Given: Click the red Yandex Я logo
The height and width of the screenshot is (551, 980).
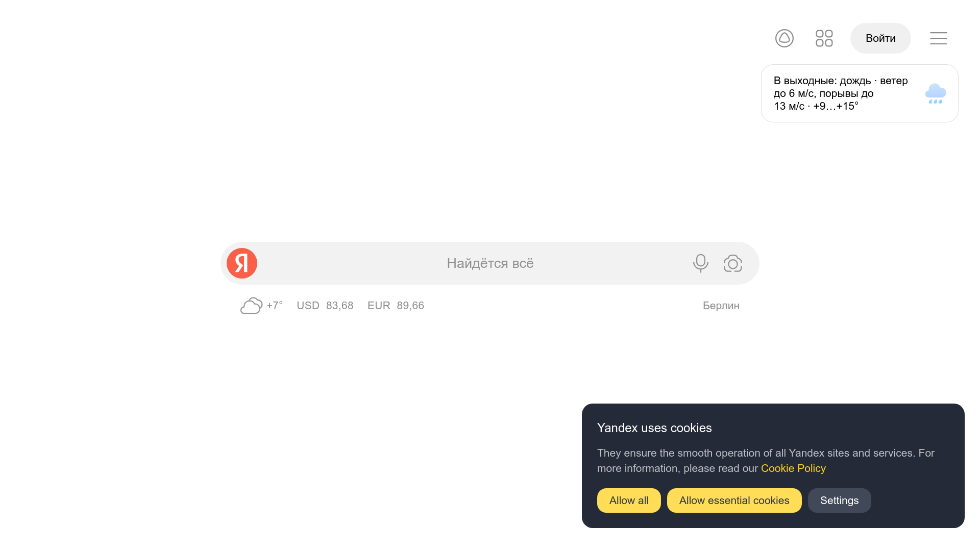Looking at the screenshot, I should [242, 263].
